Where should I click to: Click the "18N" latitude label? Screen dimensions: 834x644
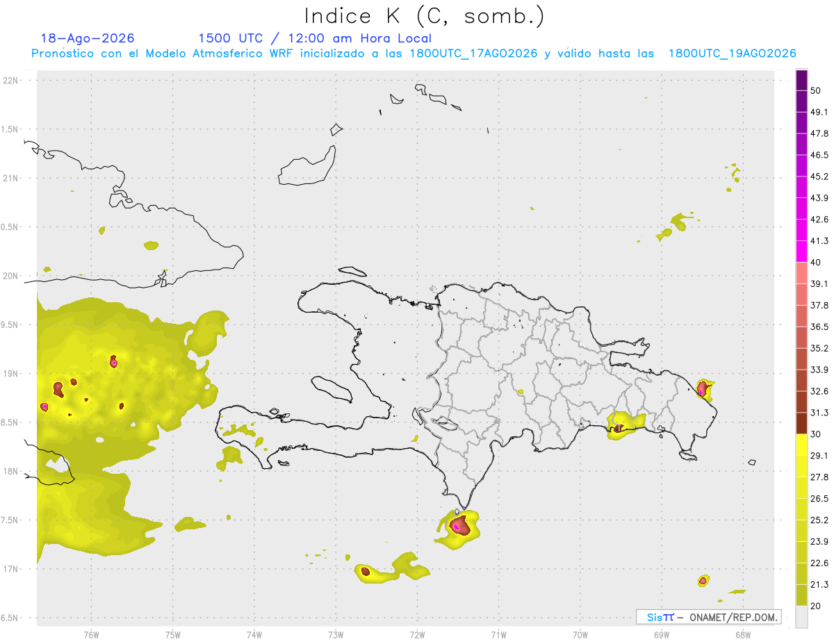[11, 472]
